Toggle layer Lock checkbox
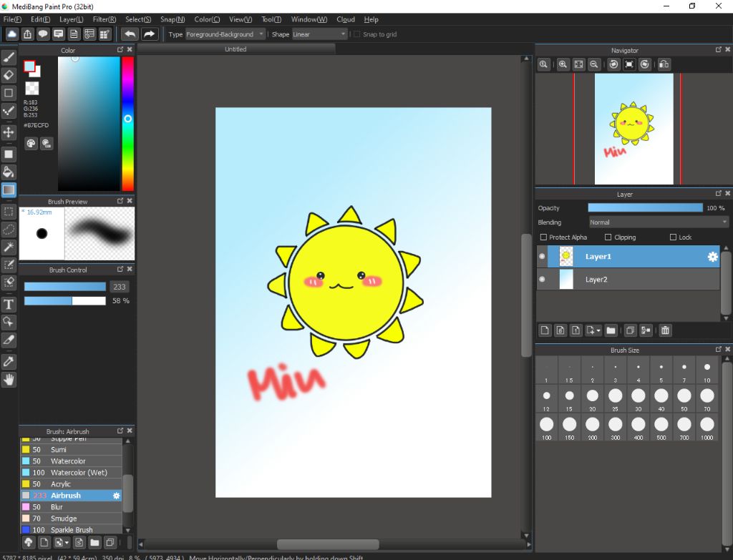733x560 pixels. point(673,237)
